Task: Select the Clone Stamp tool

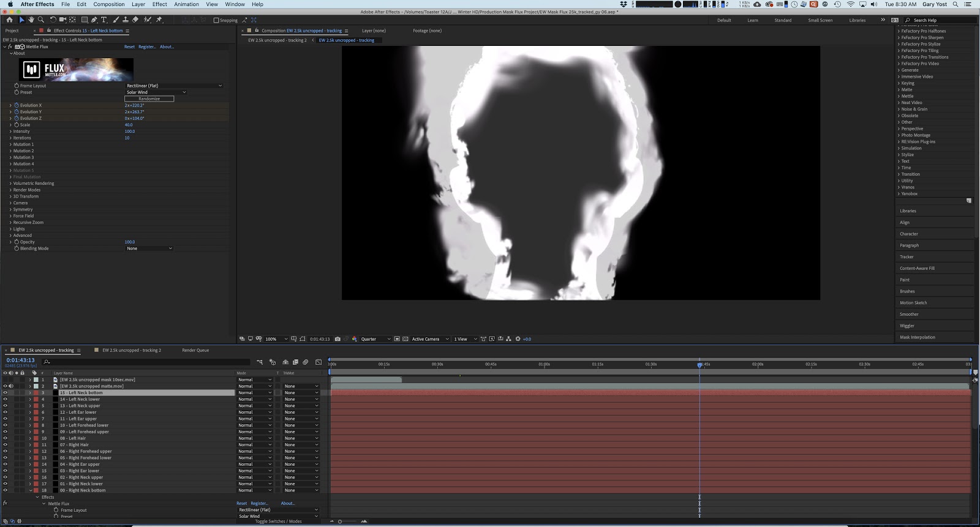Action: [x=126, y=20]
